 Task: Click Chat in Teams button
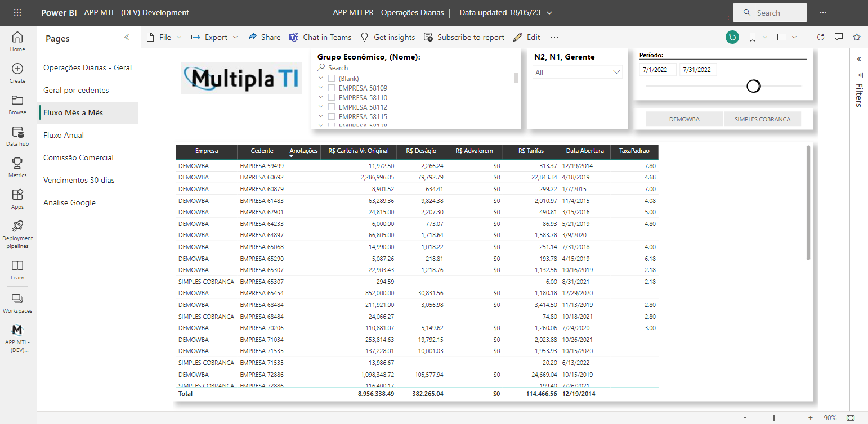tap(320, 37)
